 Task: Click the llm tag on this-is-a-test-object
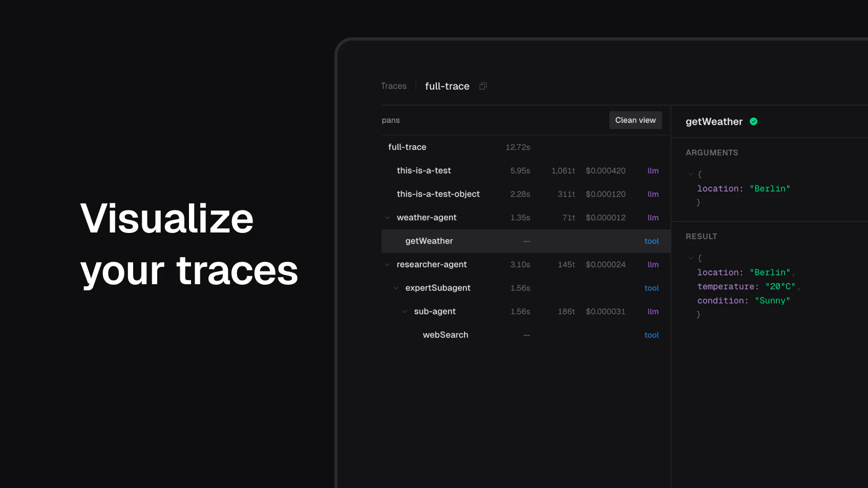click(x=653, y=194)
